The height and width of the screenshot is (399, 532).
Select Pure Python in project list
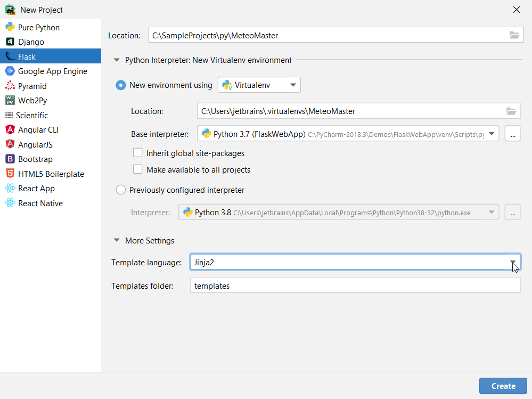pos(38,28)
